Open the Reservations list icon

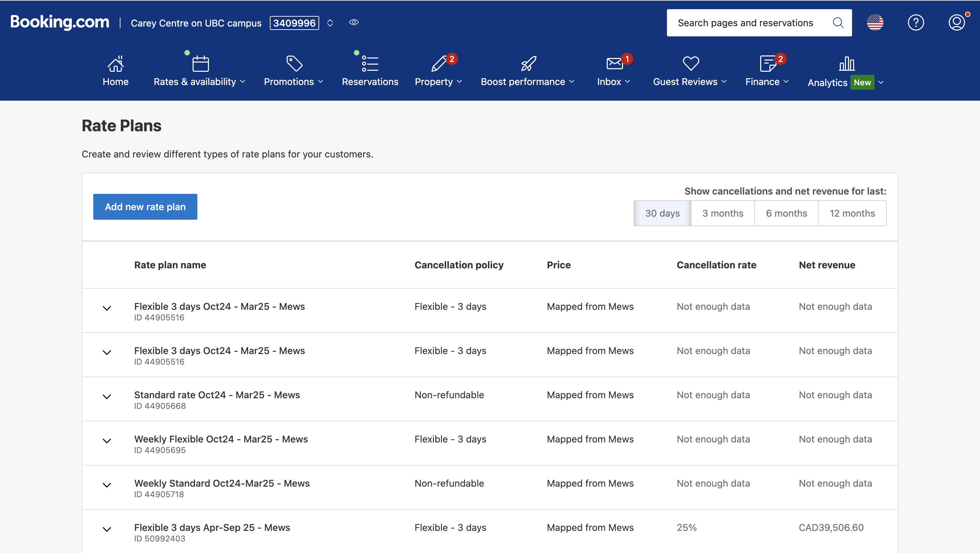click(370, 64)
